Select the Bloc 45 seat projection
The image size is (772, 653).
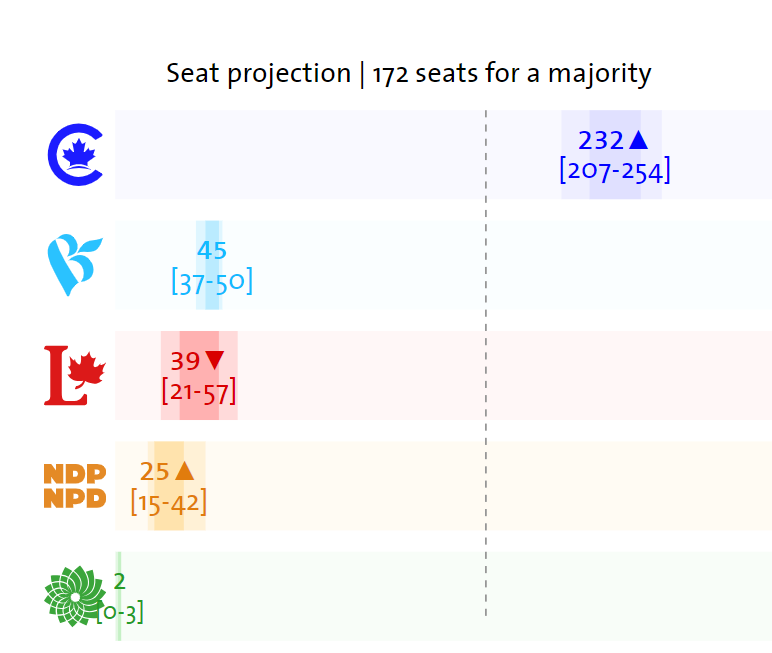(x=212, y=250)
